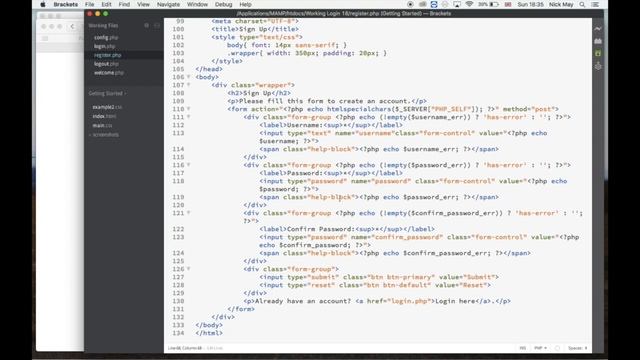Open the Brackets application menu
The height and width of the screenshot is (360, 640).
point(65,4)
